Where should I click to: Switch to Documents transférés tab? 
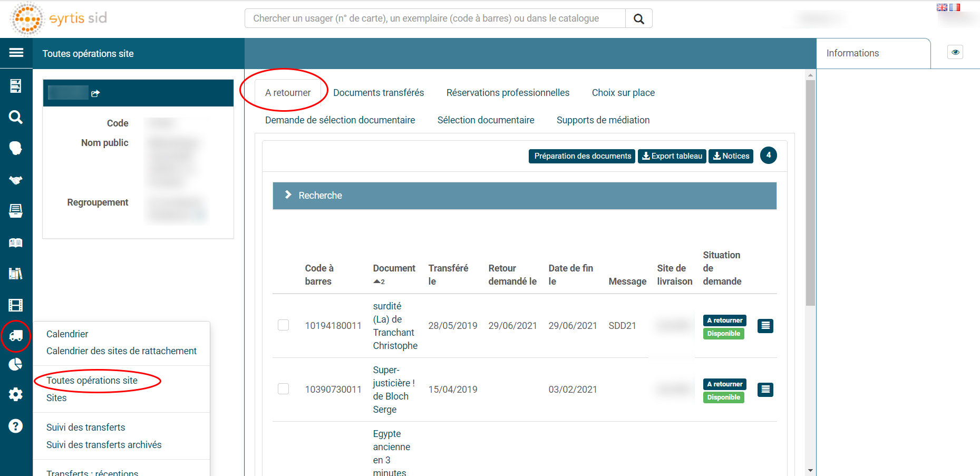(379, 93)
